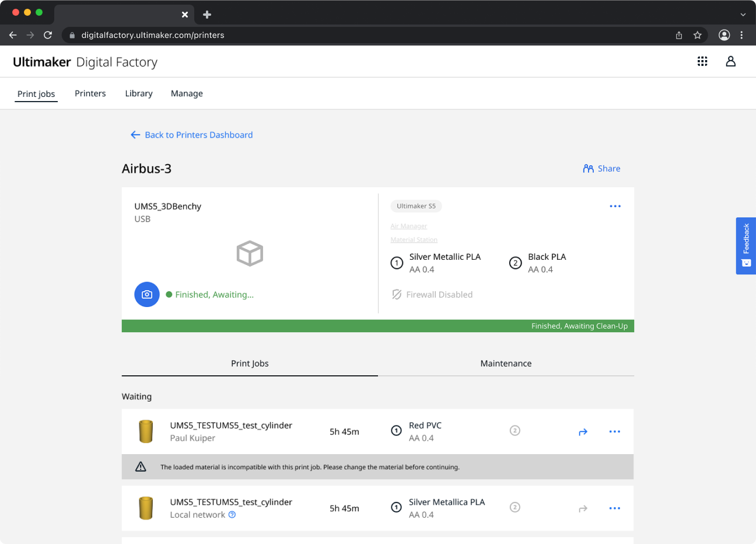This screenshot has height=544, width=756.
Task: Switch to the Maintenance tab
Action: [x=506, y=363]
